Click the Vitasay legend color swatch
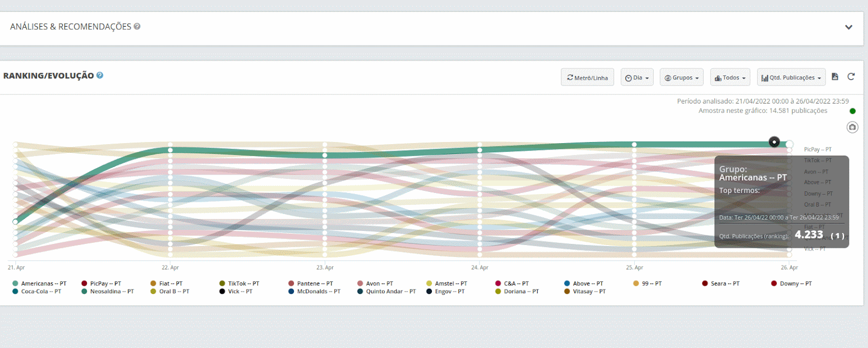Viewport: 868px width, 348px height. click(x=567, y=292)
